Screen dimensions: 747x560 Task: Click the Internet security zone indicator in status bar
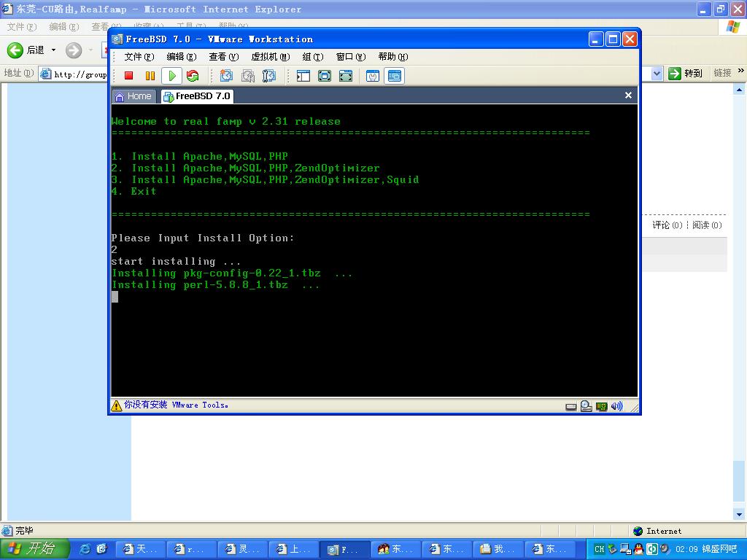pyautogui.click(x=658, y=531)
